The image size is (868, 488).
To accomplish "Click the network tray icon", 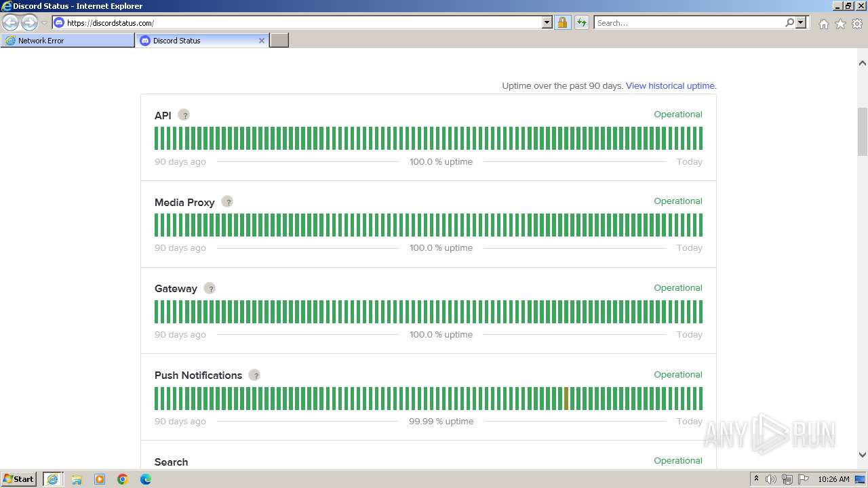I will (x=787, y=479).
